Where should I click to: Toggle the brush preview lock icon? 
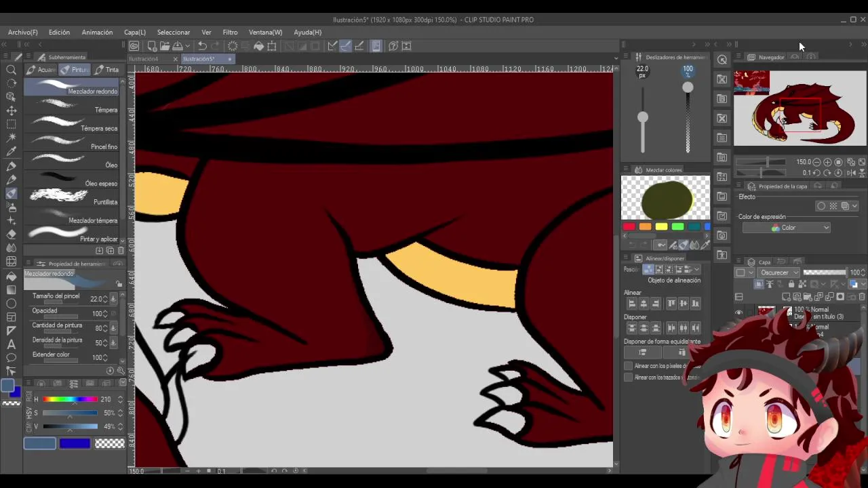[x=119, y=284]
